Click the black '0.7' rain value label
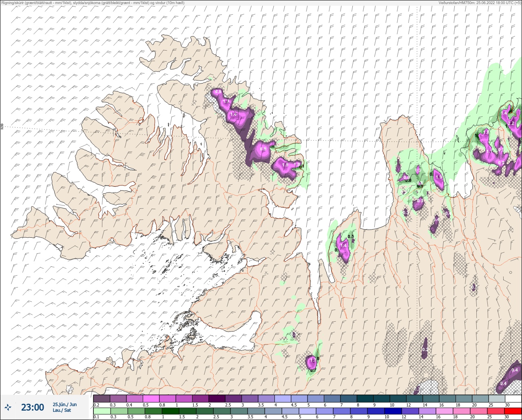This screenshot has width=522, height=420. (313, 370)
